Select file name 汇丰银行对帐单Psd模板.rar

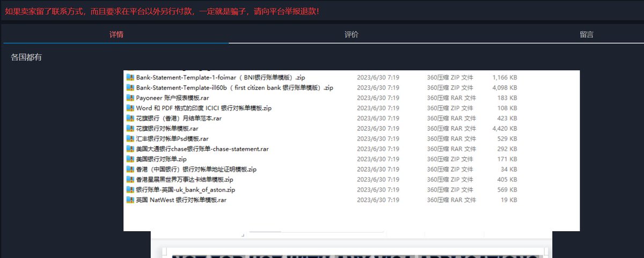tap(172, 138)
